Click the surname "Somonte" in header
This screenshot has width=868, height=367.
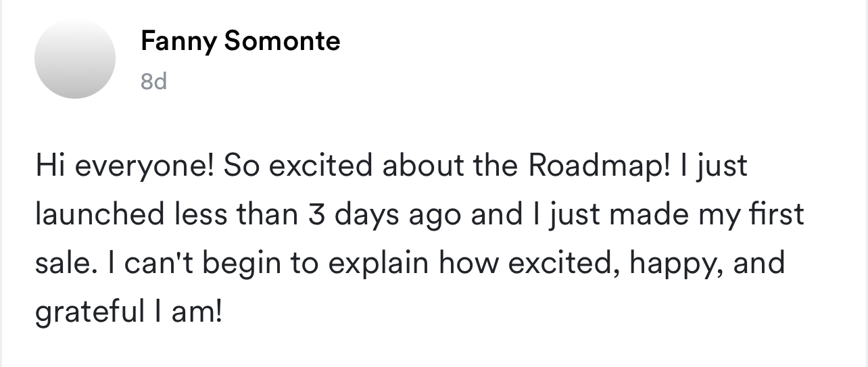coord(281,42)
